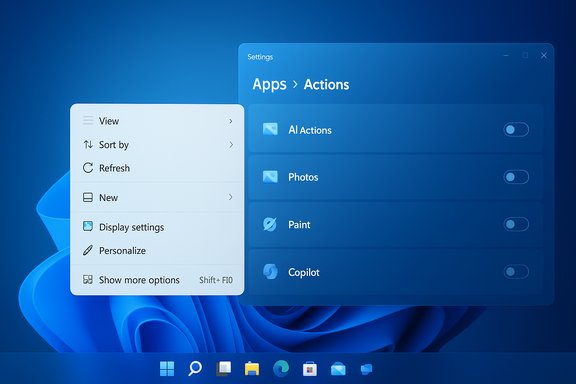576x384 pixels.
Task: Click the Settings window title text
Action: [260, 57]
